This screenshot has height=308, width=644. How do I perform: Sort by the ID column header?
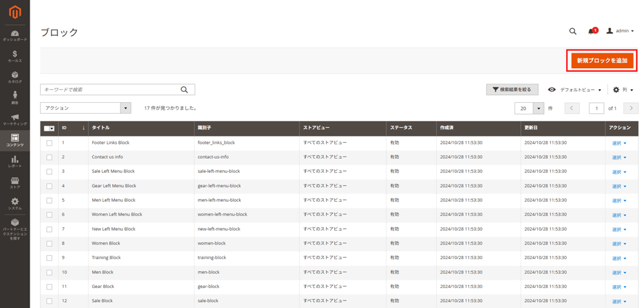pyautogui.click(x=73, y=128)
